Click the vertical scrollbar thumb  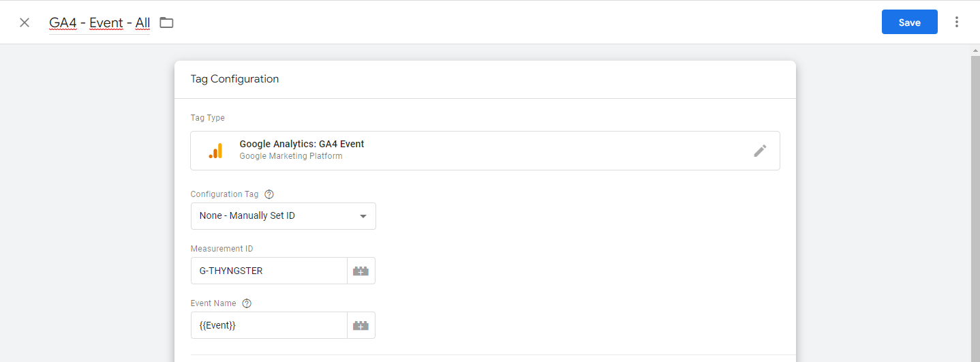(x=975, y=205)
